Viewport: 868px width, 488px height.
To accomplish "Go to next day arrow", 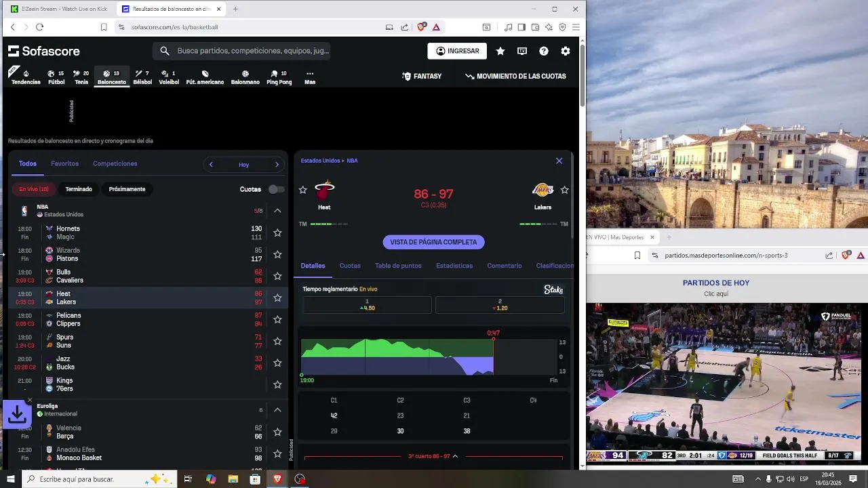I will click(x=277, y=164).
